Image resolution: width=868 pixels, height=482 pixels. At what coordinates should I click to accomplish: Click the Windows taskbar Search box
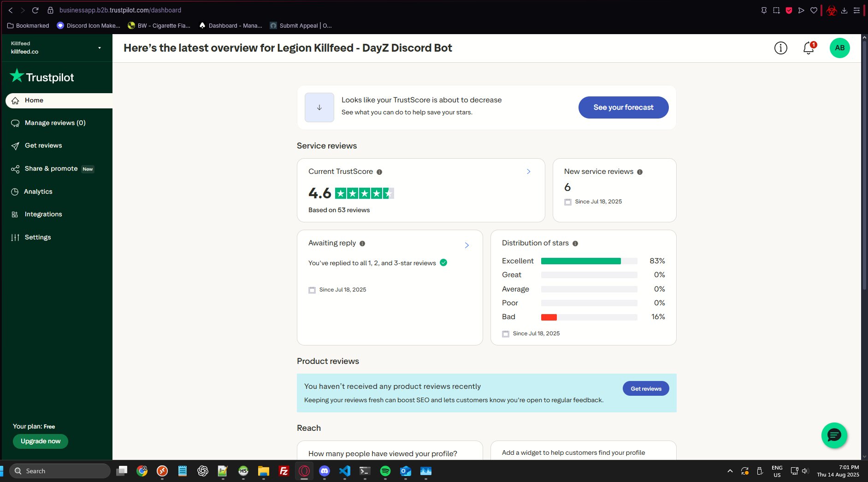pyautogui.click(x=60, y=471)
